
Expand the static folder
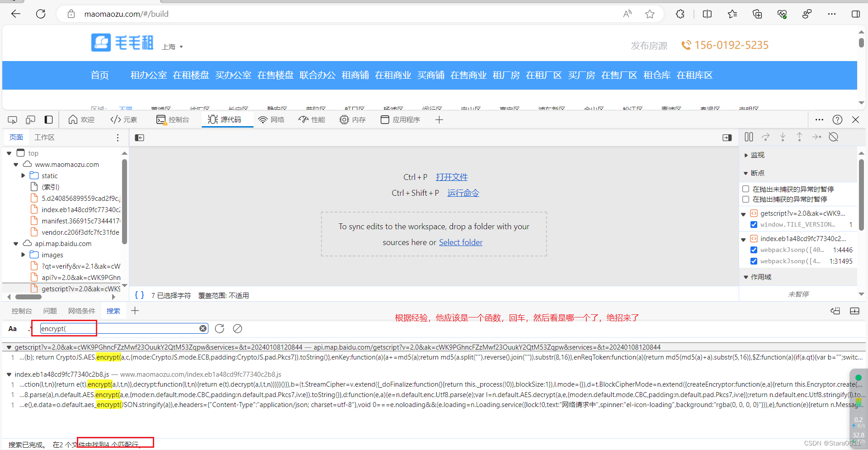click(23, 176)
